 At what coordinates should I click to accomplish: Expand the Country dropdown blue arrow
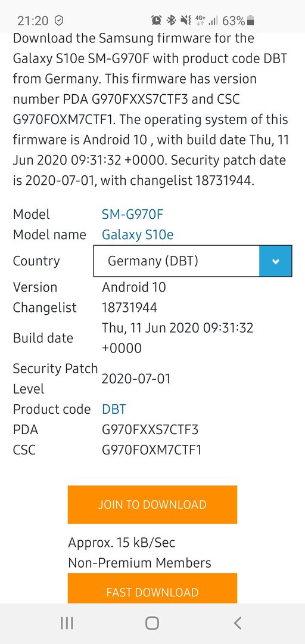coord(275,261)
